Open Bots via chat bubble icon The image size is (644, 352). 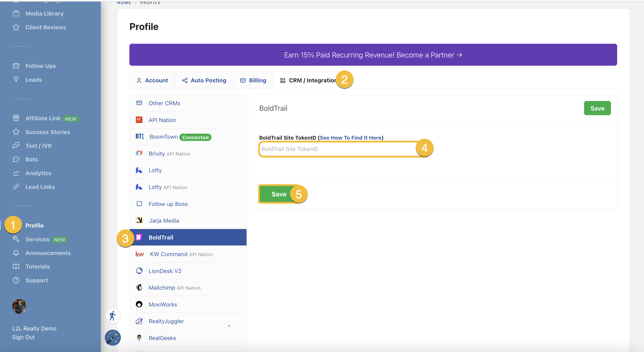tap(16, 159)
